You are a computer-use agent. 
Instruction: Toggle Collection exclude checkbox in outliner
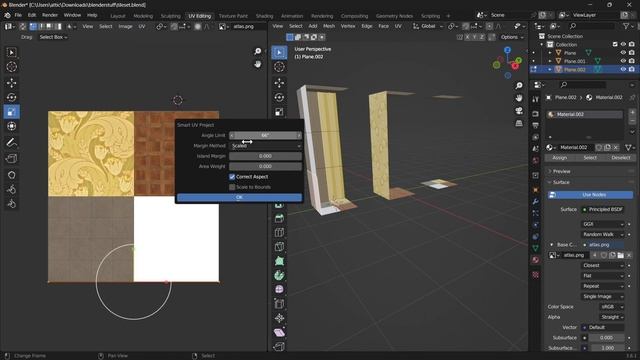pyautogui.click(x=615, y=44)
